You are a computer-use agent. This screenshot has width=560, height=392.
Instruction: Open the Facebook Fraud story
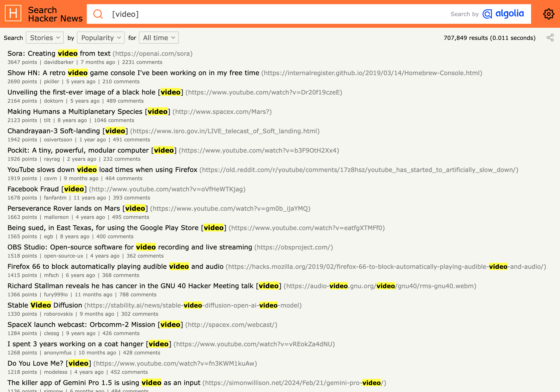point(47,189)
